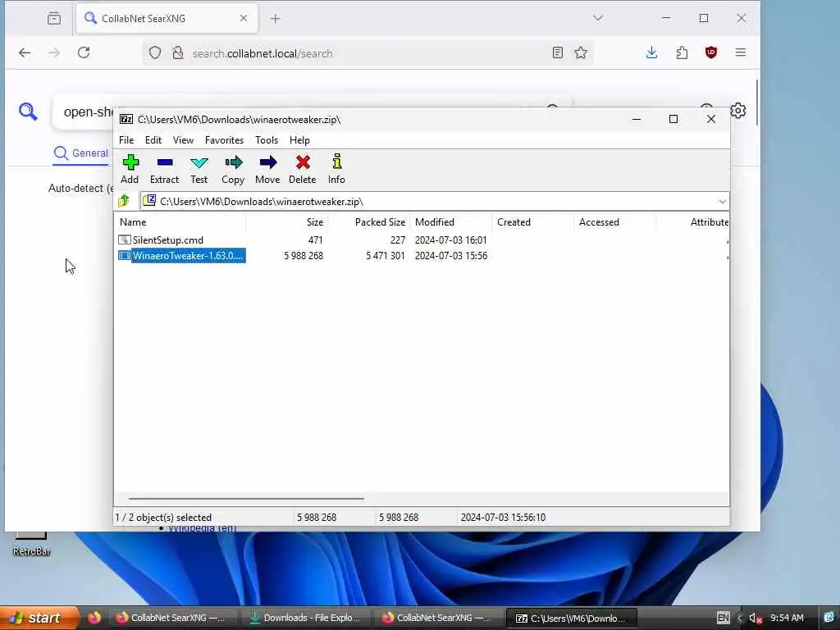Click the uBlock Origin extension icon
Screen dimensions: 840x630
point(711,52)
